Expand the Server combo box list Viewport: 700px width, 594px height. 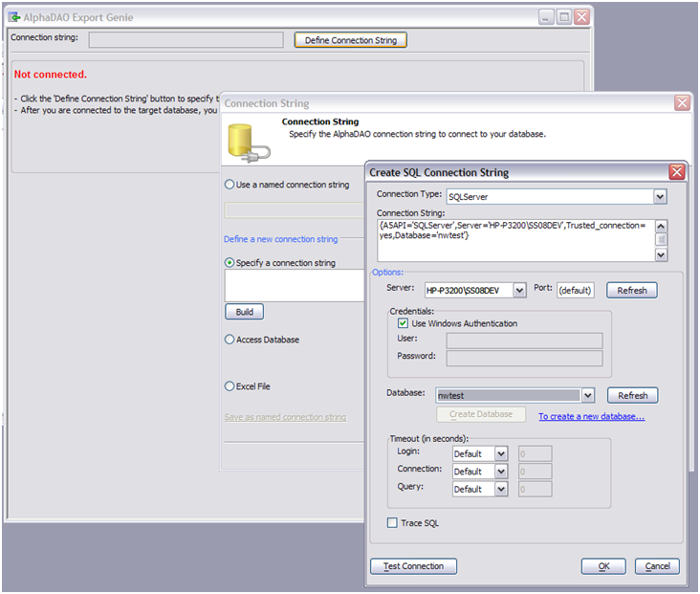[519, 290]
